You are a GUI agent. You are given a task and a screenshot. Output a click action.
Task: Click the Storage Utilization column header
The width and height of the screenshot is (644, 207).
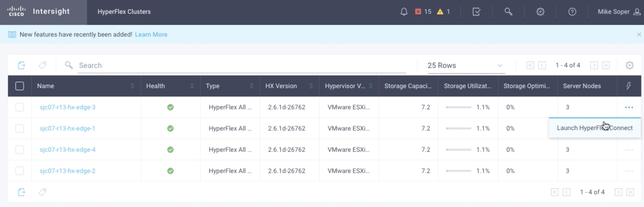(x=468, y=86)
